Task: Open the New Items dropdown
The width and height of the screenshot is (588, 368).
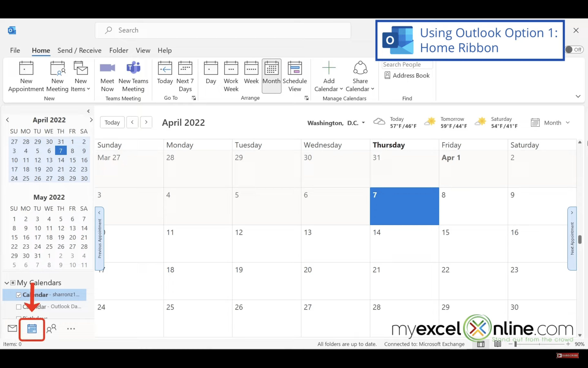Action: point(80,76)
